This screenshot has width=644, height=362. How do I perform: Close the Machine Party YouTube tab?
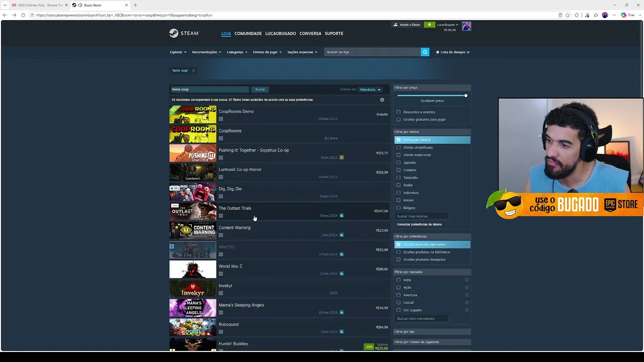pos(66,5)
